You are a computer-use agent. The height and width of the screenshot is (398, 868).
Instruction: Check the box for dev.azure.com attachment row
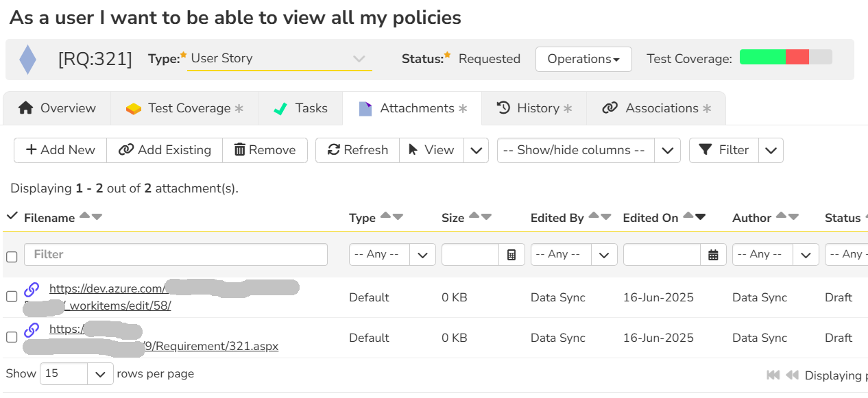tap(12, 297)
